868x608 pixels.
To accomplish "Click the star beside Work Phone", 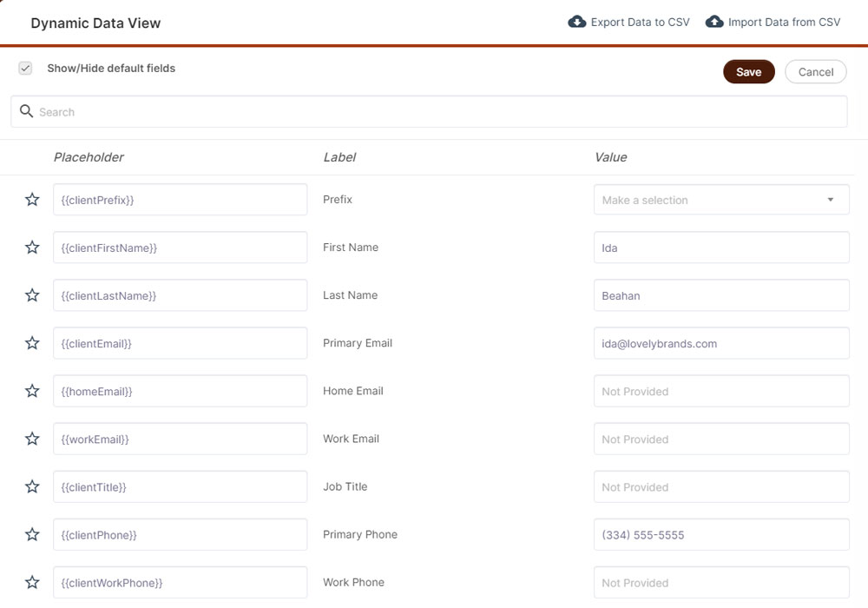I will 32,582.
